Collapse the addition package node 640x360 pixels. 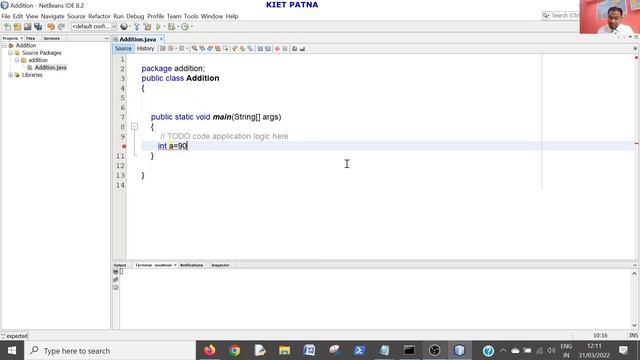click(x=17, y=60)
